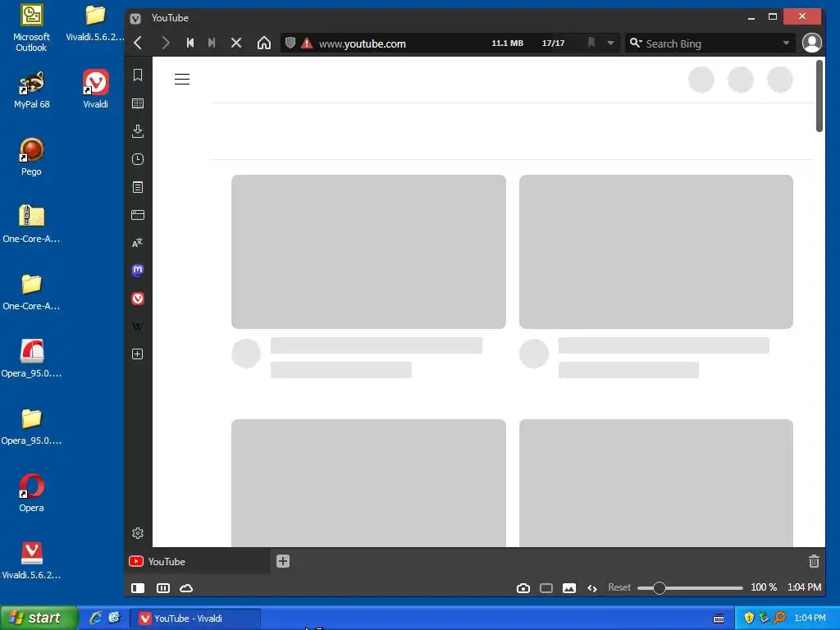Open Vivaldi settings gear
The height and width of the screenshot is (630, 840).
click(x=138, y=533)
